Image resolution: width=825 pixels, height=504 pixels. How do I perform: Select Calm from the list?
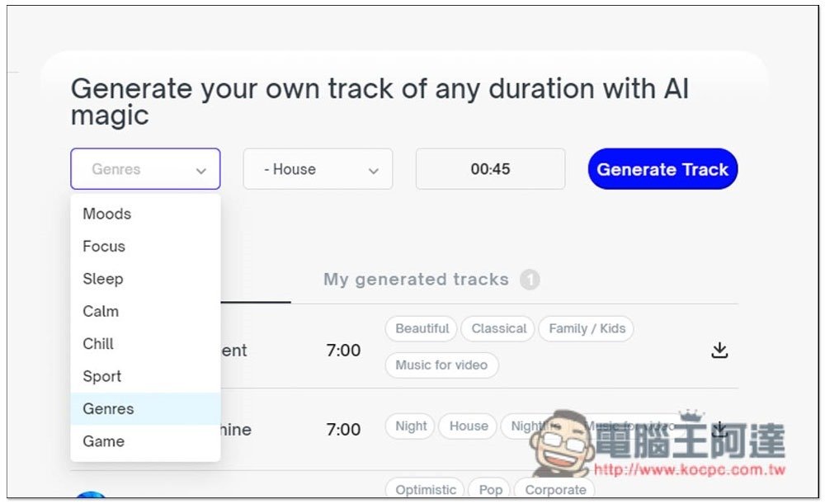101,311
